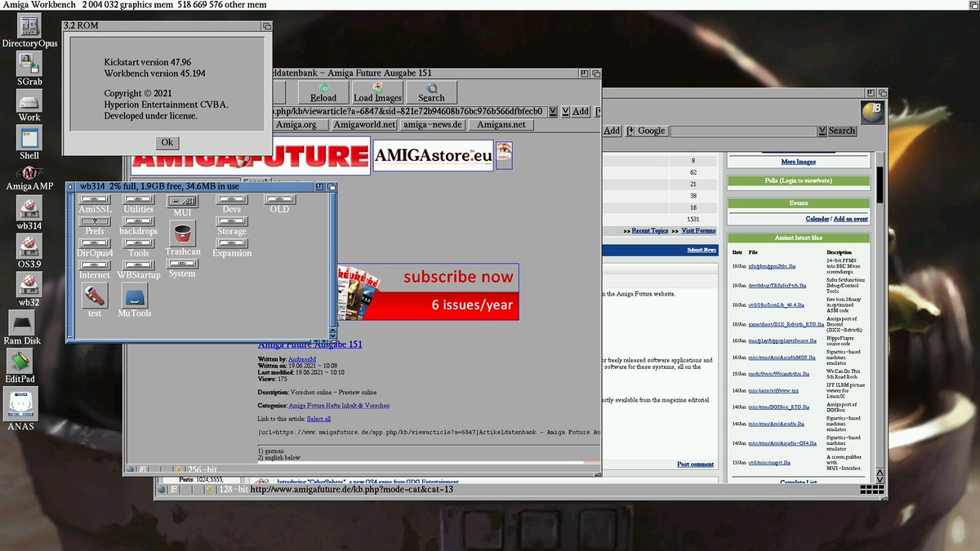The image size is (980, 551).
Task: Click the rear browser vertical scrollbar
Action: pyautogui.click(x=880, y=310)
